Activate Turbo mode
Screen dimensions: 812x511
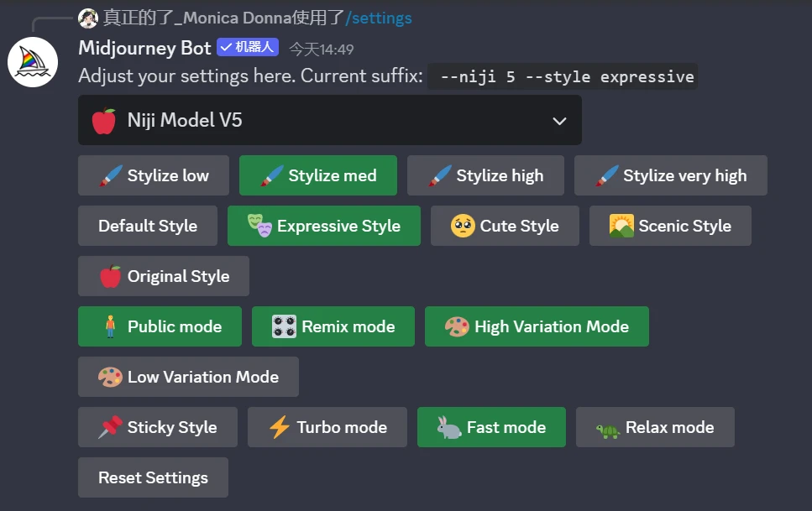click(327, 427)
